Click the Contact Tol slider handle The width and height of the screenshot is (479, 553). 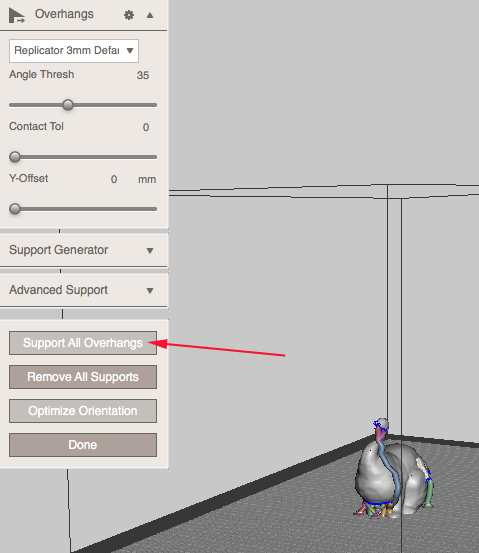point(15,157)
